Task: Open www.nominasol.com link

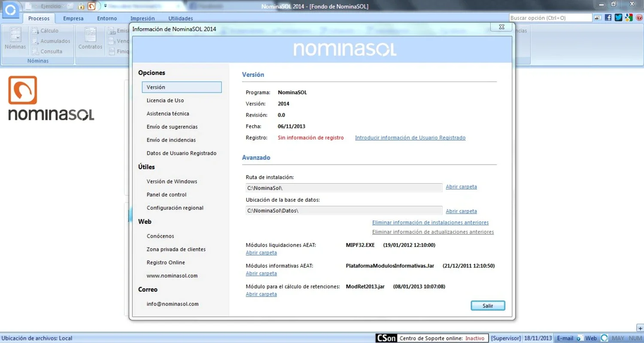Action: 172,276
